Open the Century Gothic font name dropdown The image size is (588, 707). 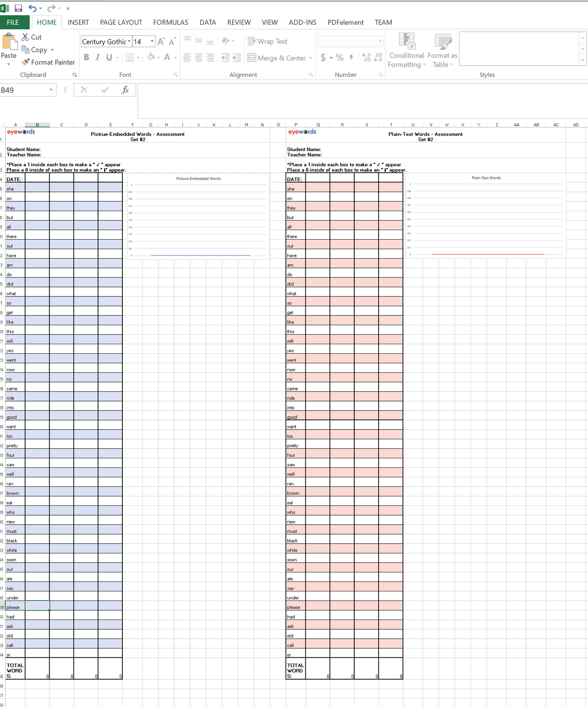(x=129, y=41)
